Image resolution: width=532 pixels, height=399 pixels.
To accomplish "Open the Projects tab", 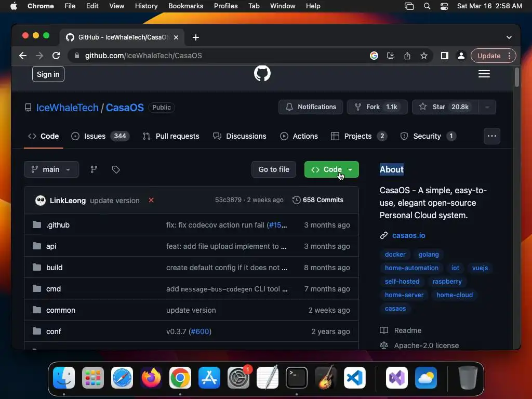I will pyautogui.click(x=359, y=136).
